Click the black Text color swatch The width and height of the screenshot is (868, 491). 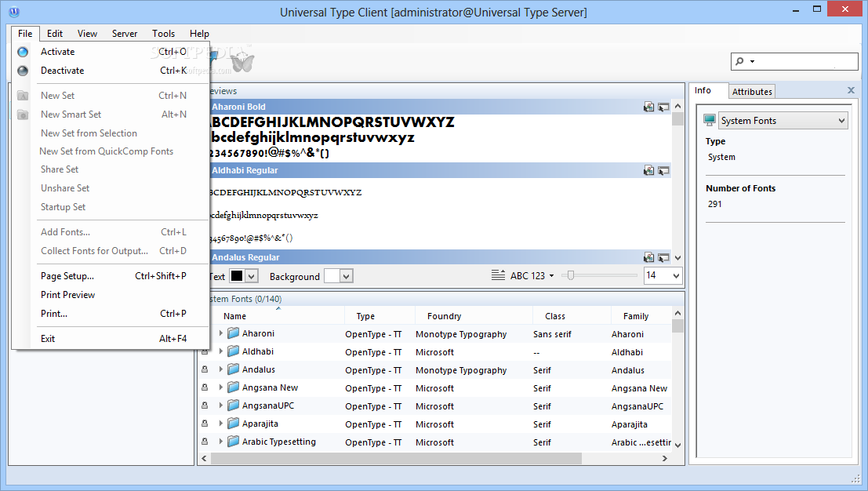[x=237, y=276]
